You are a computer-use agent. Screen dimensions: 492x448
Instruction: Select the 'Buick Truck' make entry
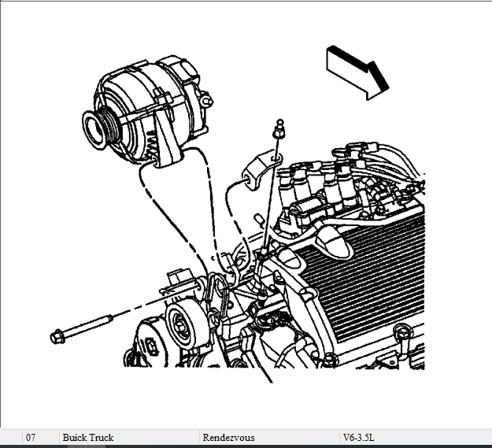(129, 437)
